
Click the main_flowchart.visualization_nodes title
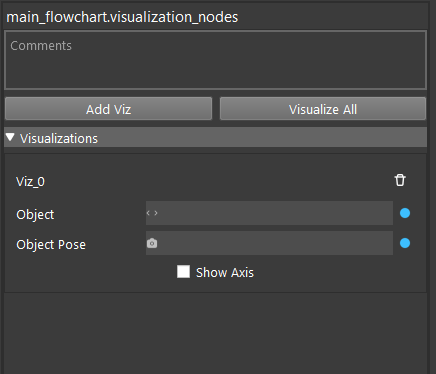coord(122,17)
